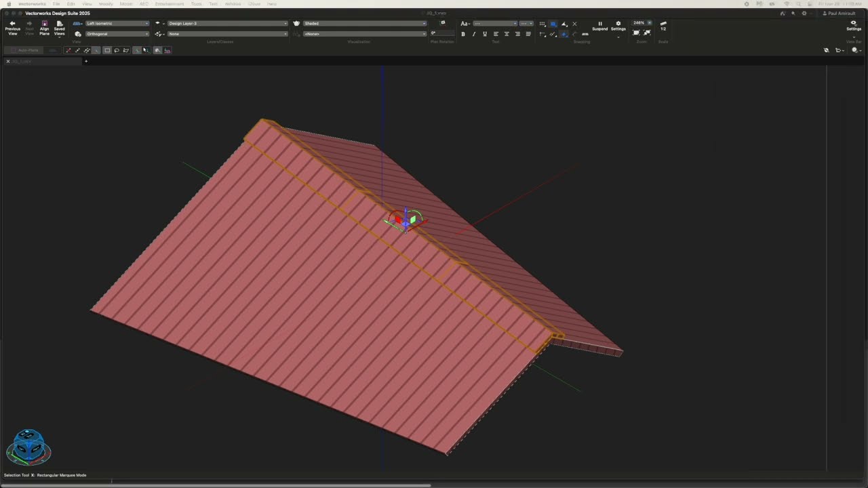
Task: Click the Fit to Page Area zoom icon
Action: [x=636, y=33]
